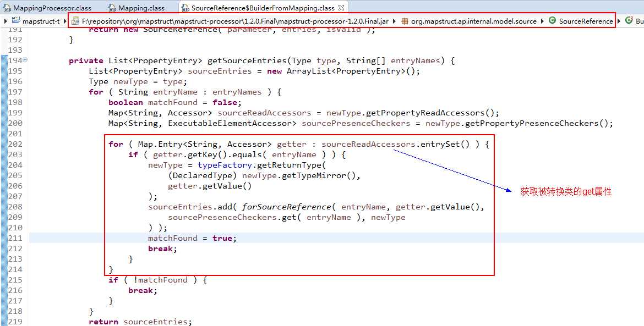Viewport: 644px width, 326px height.
Task: Click the matchFound declaration on line 198
Action: (x=172, y=102)
